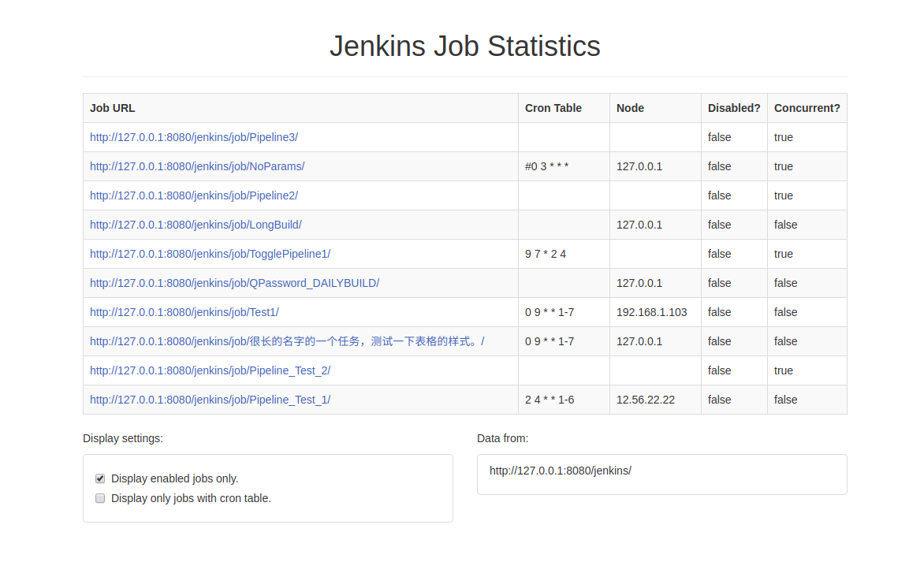Open the NoParams job link
Viewport: 924px width, 562px height.
[197, 166]
